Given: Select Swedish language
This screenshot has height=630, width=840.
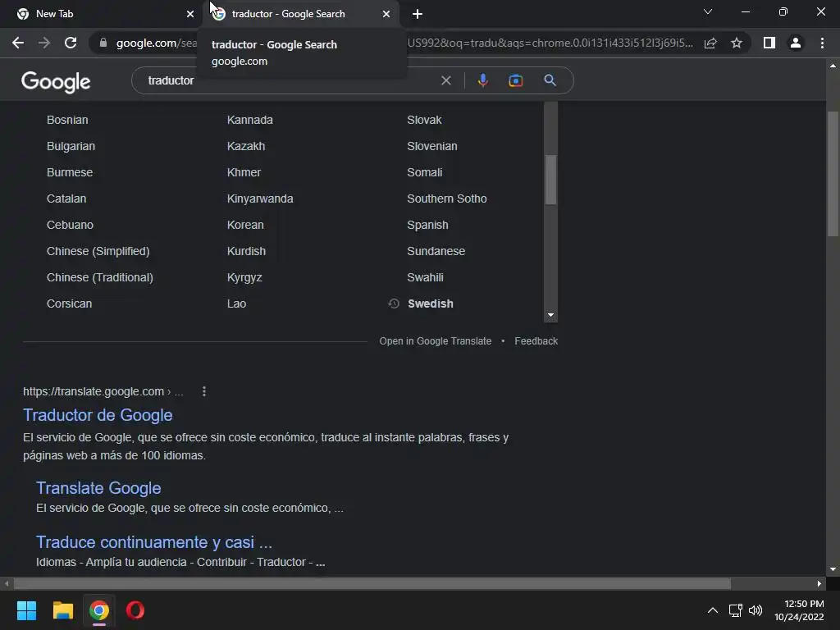Looking at the screenshot, I should [x=431, y=304].
